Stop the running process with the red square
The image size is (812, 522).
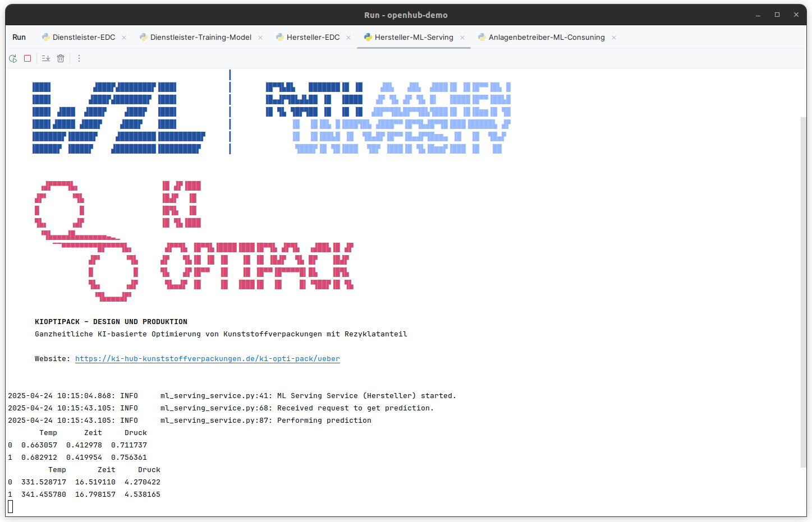[x=27, y=58]
